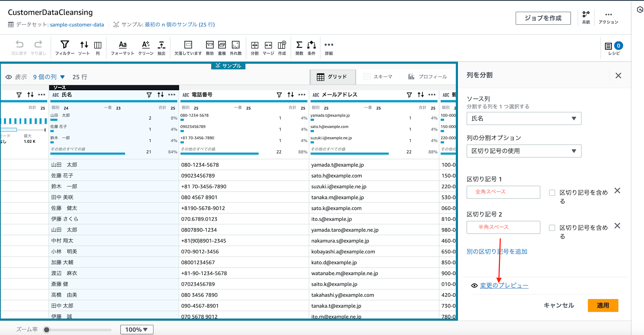644x335 pixels.
Task: Click the filter icon on メールアドレス column
Action: 409,95
